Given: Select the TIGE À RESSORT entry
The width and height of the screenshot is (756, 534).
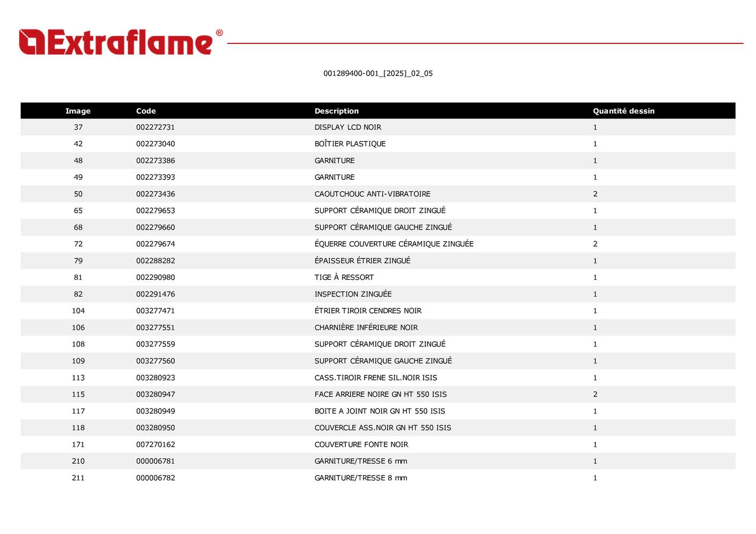Looking at the screenshot, I should [x=344, y=278].
